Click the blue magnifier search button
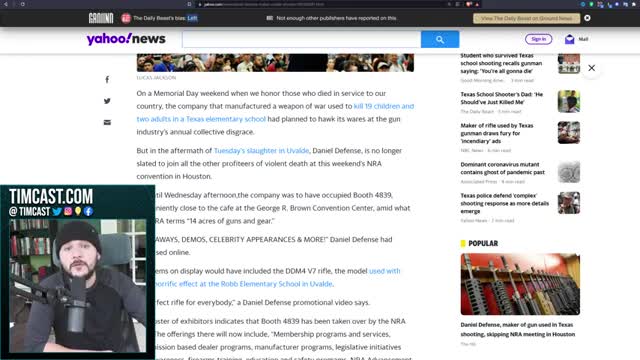 pos(440,39)
